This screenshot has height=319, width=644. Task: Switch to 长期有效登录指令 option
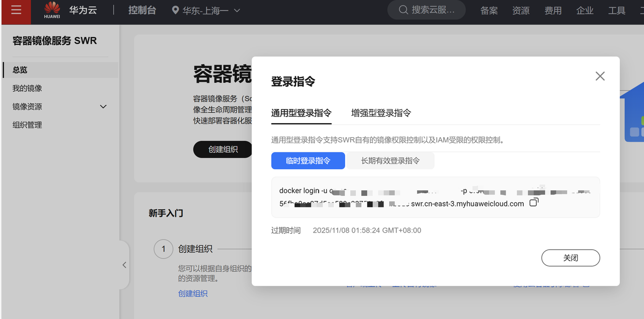pos(390,160)
